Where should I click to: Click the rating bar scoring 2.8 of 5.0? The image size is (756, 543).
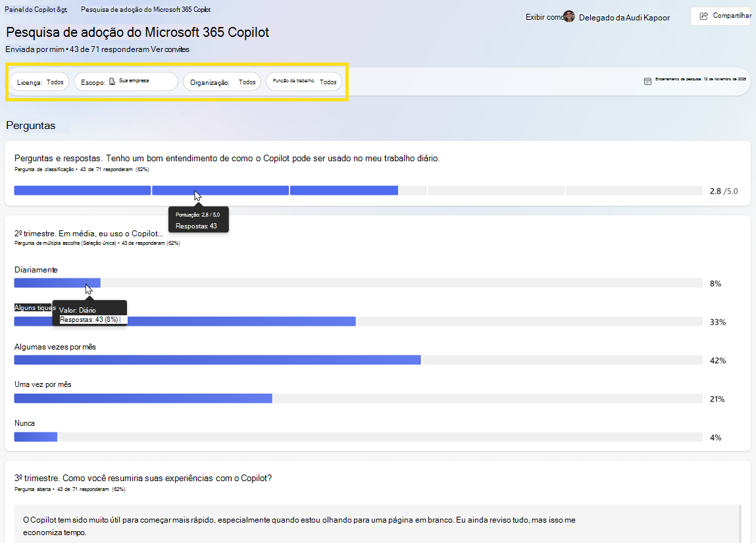click(358, 190)
